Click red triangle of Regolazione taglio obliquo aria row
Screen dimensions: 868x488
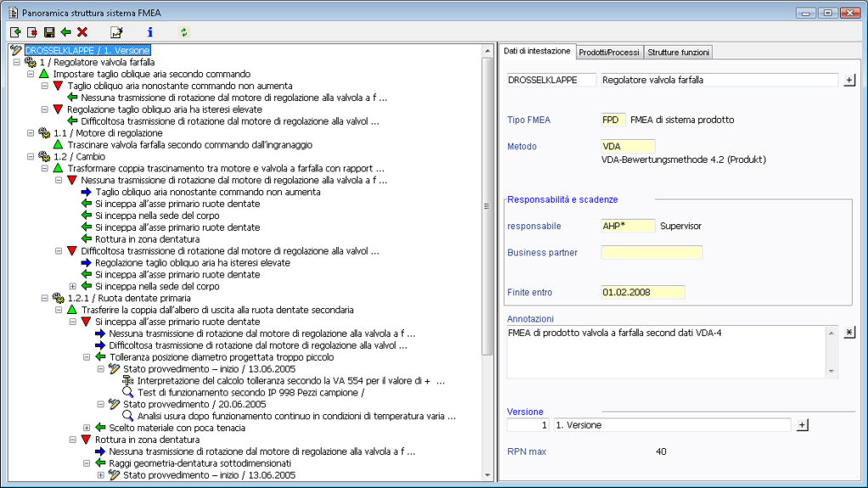58,109
